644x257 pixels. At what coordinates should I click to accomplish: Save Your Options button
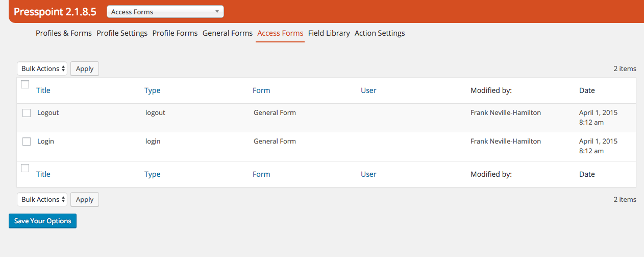pos(43,221)
